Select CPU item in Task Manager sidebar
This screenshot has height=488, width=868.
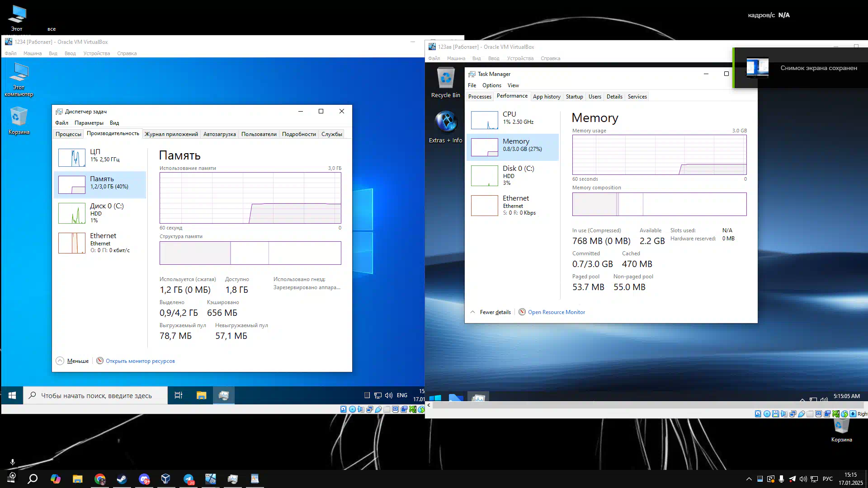tap(513, 120)
